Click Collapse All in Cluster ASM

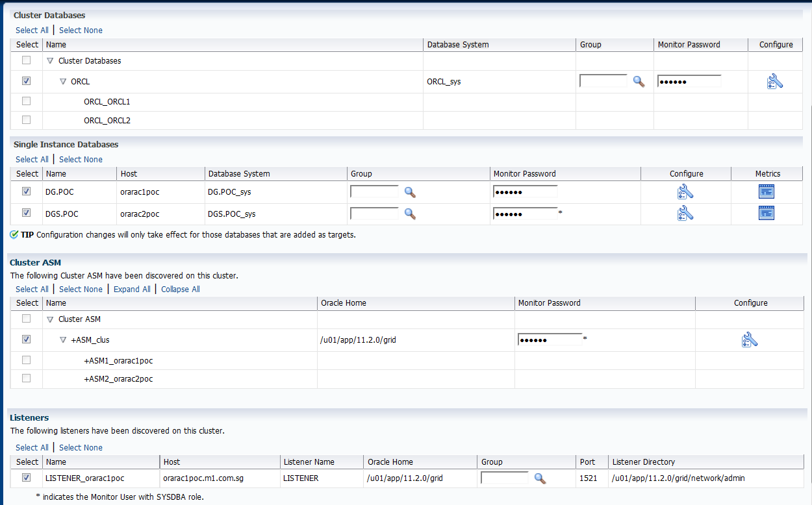pyautogui.click(x=180, y=289)
